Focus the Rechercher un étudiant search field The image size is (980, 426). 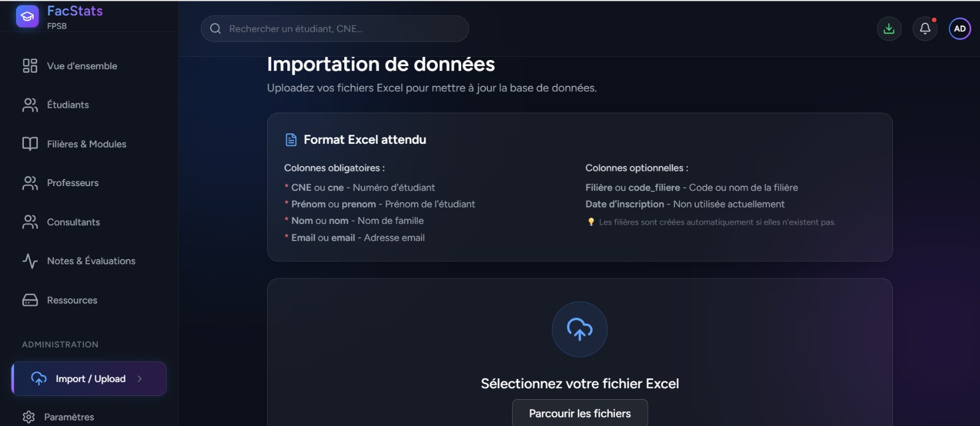point(335,29)
